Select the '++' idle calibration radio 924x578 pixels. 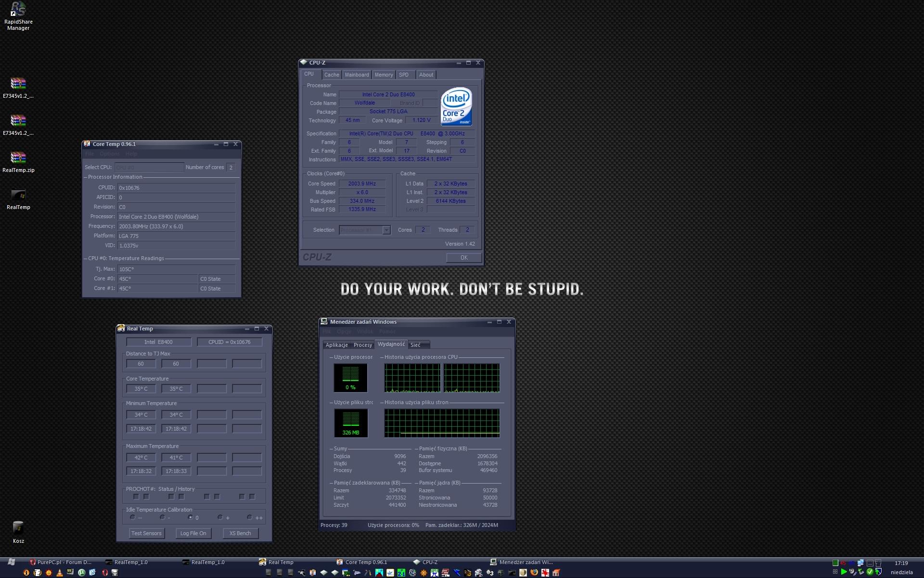click(x=249, y=517)
